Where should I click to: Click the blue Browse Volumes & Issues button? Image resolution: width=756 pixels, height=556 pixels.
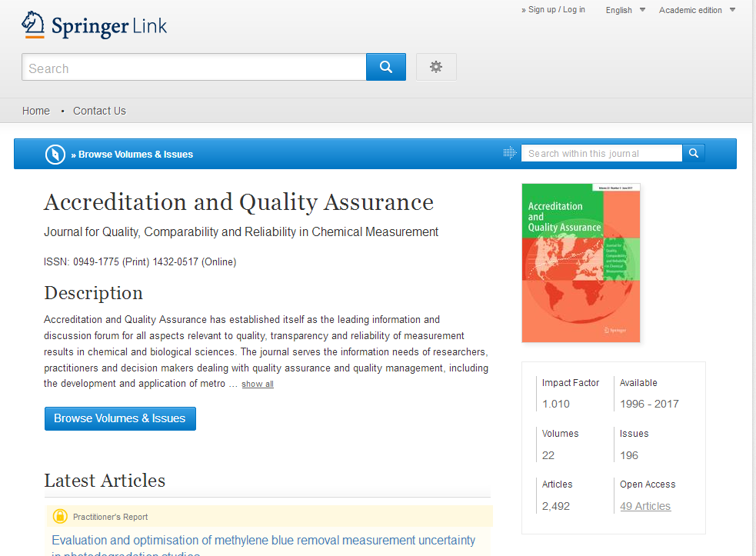coord(120,418)
